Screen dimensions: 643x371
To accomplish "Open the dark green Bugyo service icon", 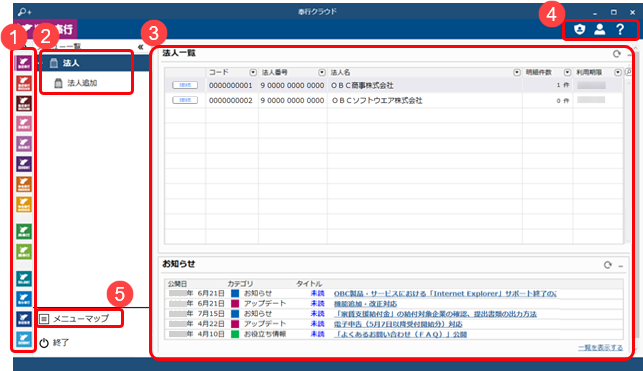I will (24, 232).
